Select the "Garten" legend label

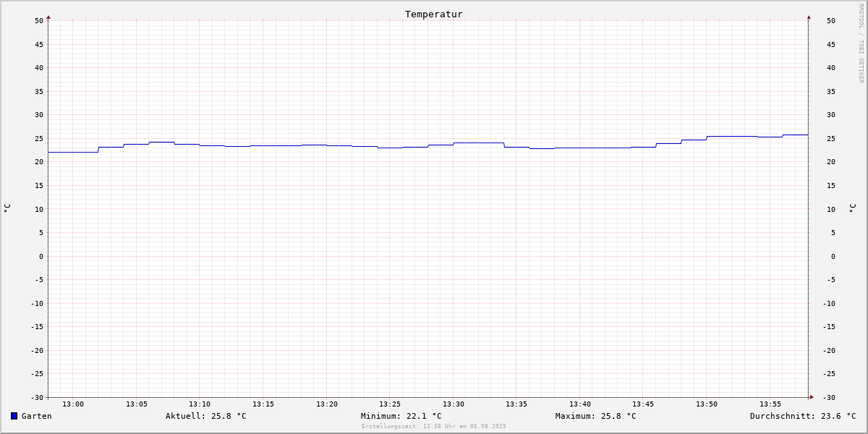(37, 416)
